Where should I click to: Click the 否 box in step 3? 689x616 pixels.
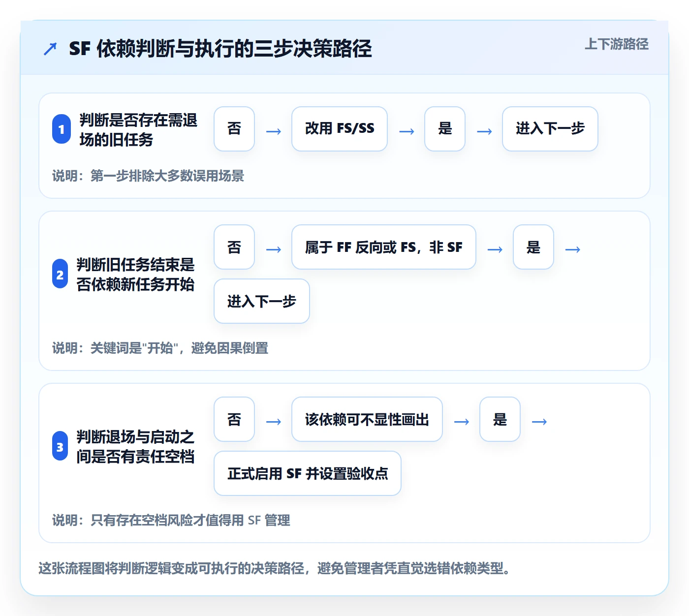[234, 419]
